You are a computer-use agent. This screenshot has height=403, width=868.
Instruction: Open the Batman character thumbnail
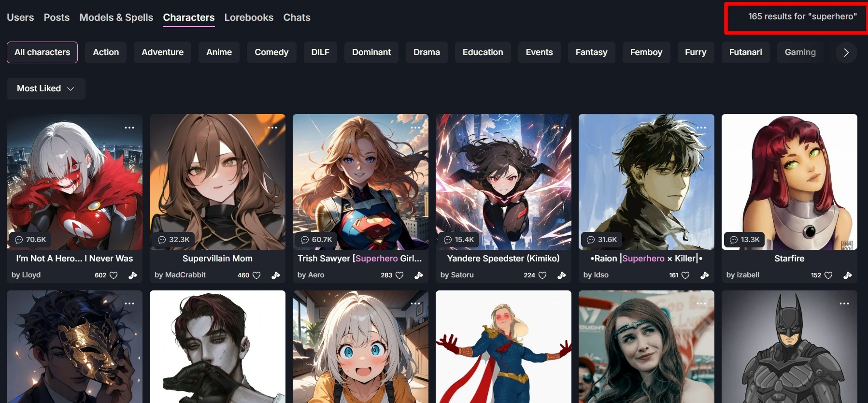(x=789, y=346)
